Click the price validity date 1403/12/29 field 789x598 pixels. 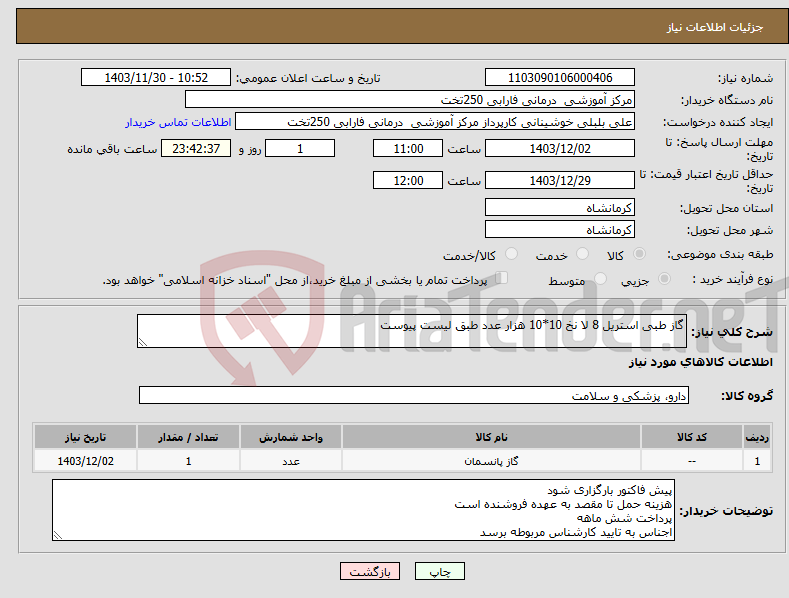pyautogui.click(x=560, y=180)
